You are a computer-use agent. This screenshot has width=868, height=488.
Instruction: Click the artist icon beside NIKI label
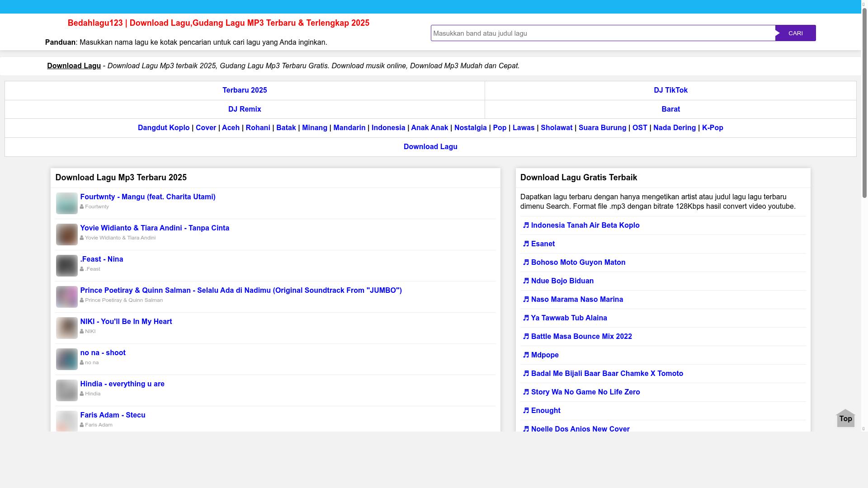tap(82, 332)
